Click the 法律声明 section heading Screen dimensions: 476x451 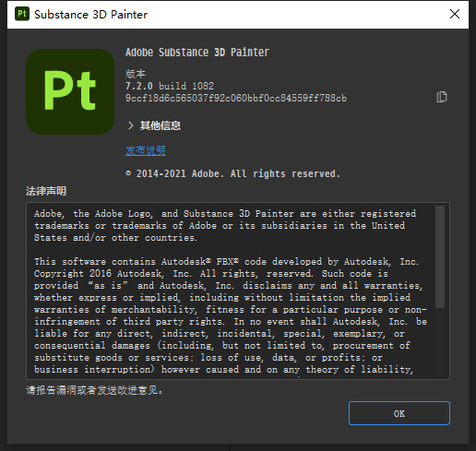tap(46, 191)
